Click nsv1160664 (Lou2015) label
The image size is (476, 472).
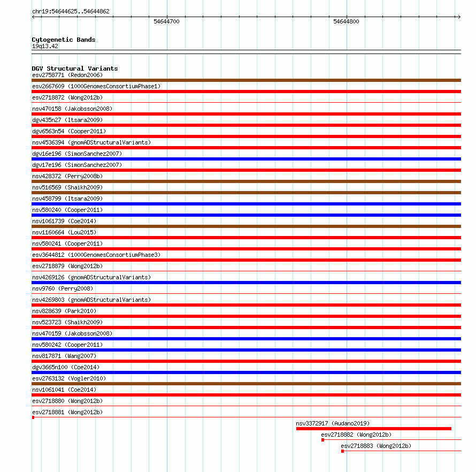(x=64, y=232)
